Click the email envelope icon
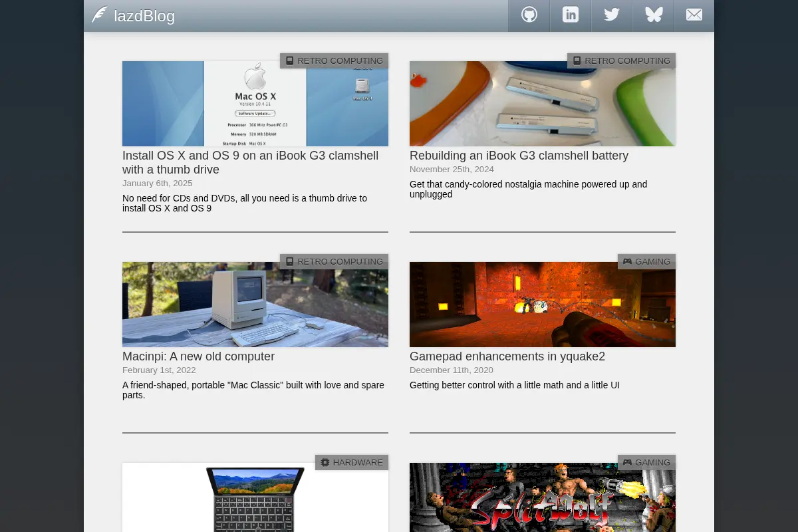This screenshot has height=532, width=798. (694, 15)
